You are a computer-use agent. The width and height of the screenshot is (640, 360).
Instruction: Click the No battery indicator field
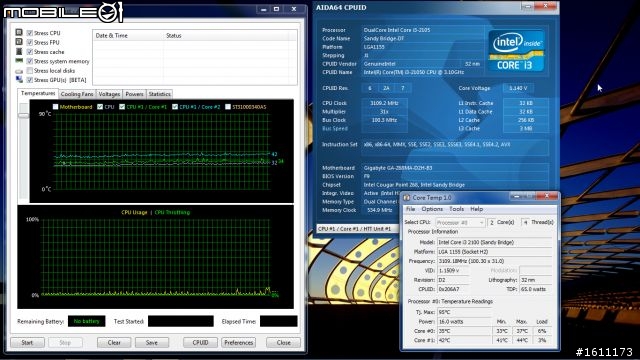[87, 321]
